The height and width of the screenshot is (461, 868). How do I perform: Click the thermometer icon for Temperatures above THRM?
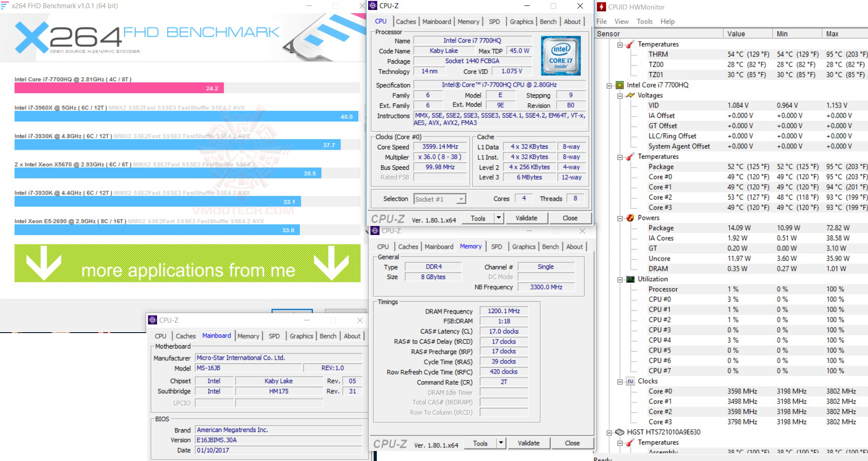click(631, 44)
